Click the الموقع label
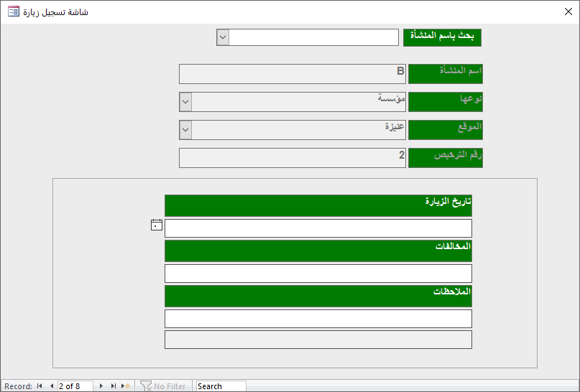Image resolution: width=580 pixels, height=392 pixels. 446,130
